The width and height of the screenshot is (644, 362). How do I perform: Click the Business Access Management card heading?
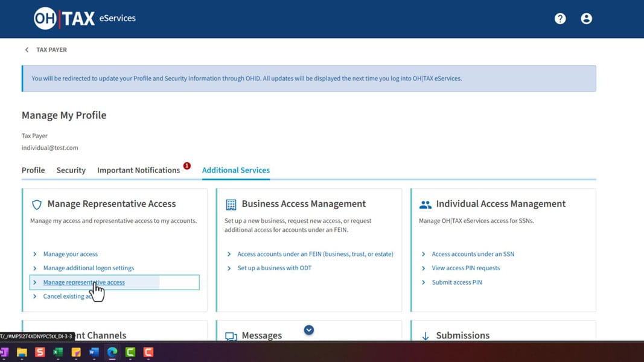point(304,204)
